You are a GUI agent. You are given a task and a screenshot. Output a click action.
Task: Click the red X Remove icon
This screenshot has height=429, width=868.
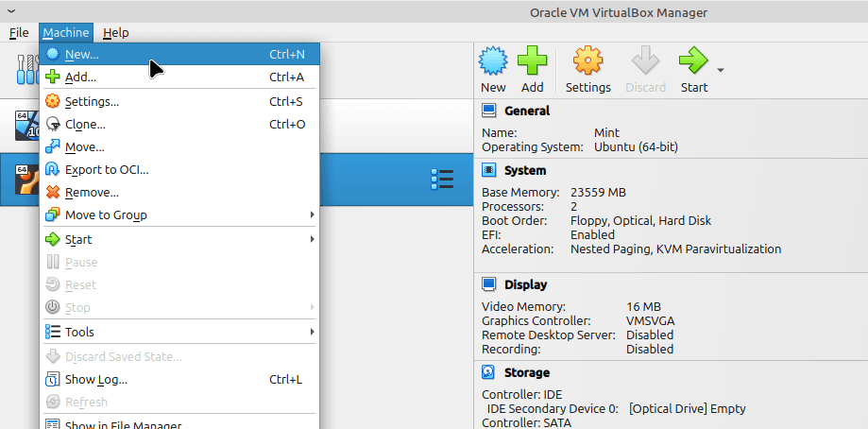click(x=53, y=192)
